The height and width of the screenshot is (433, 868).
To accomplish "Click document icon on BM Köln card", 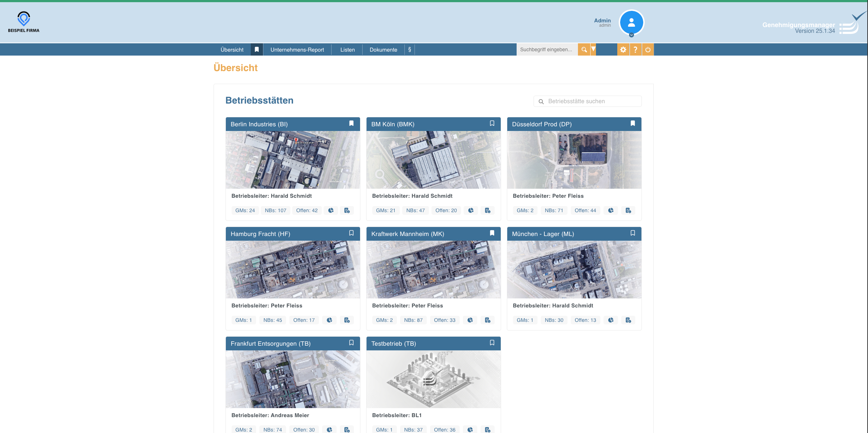I will pyautogui.click(x=487, y=210).
